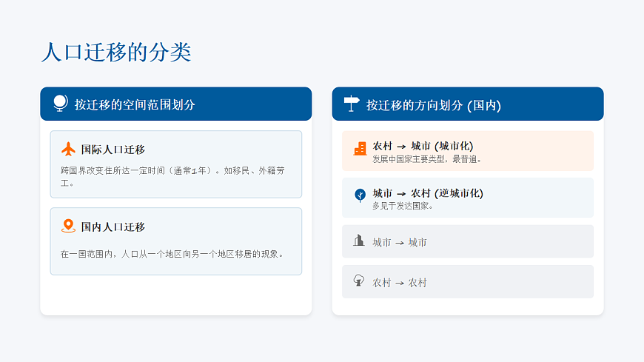Click the text 城市 → 城市

(x=400, y=242)
